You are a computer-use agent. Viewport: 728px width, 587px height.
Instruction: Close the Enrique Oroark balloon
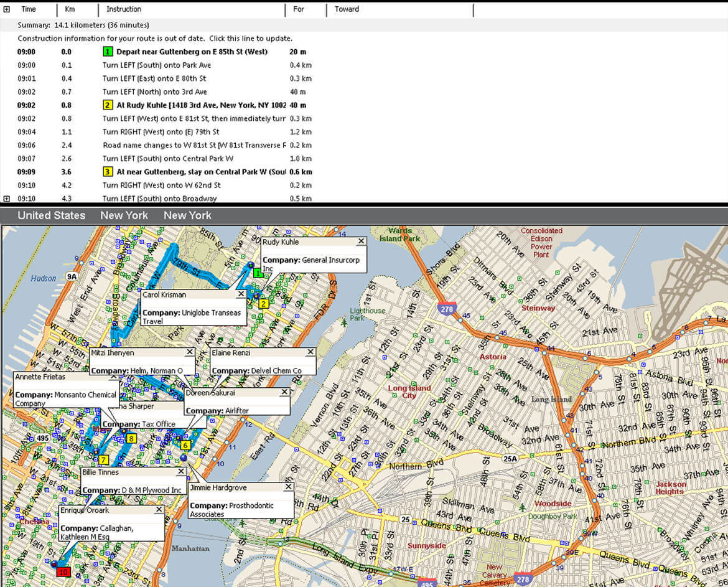click(x=159, y=509)
